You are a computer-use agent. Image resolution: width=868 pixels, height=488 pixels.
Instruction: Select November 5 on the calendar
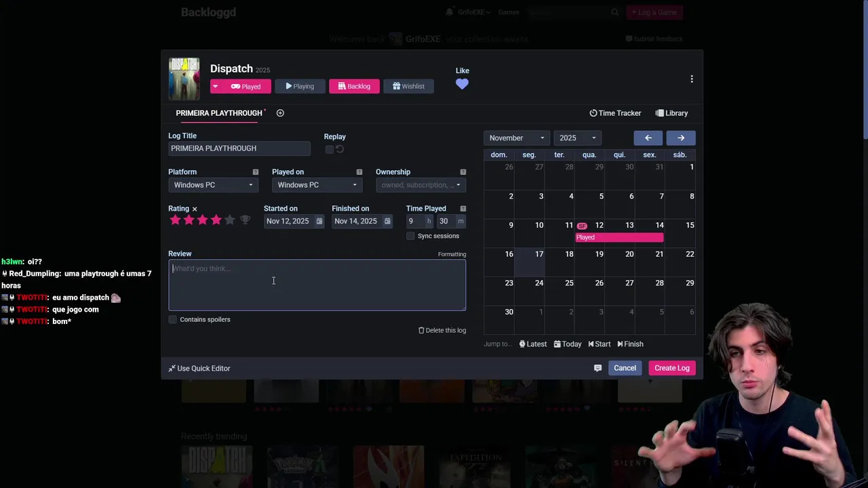pyautogui.click(x=589, y=205)
